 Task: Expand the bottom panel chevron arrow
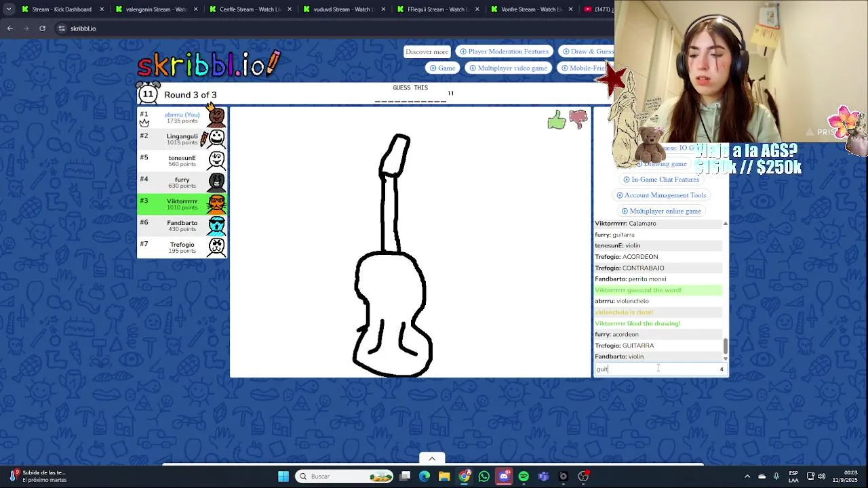click(432, 459)
